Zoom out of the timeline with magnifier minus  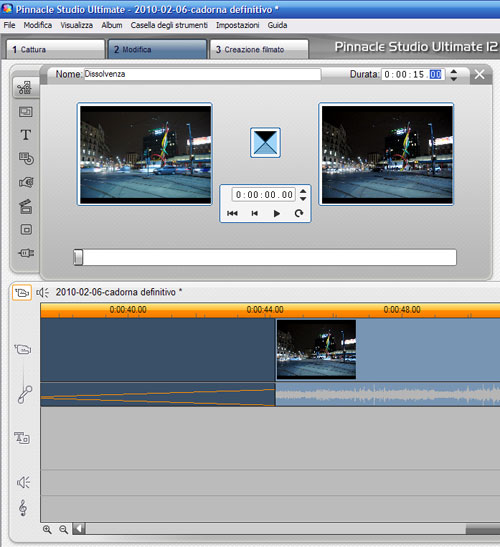pyautogui.click(x=63, y=530)
